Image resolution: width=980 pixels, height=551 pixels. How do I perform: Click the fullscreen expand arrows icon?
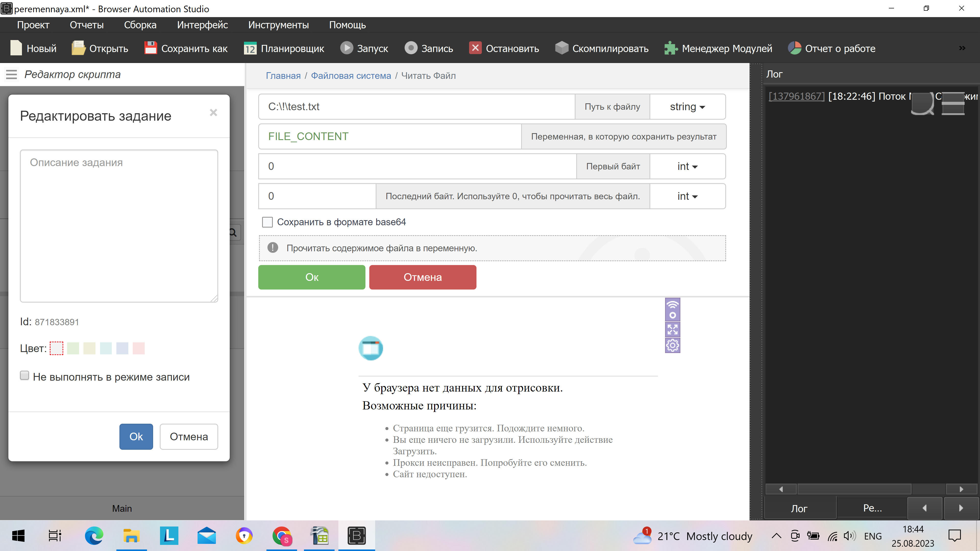(x=672, y=329)
